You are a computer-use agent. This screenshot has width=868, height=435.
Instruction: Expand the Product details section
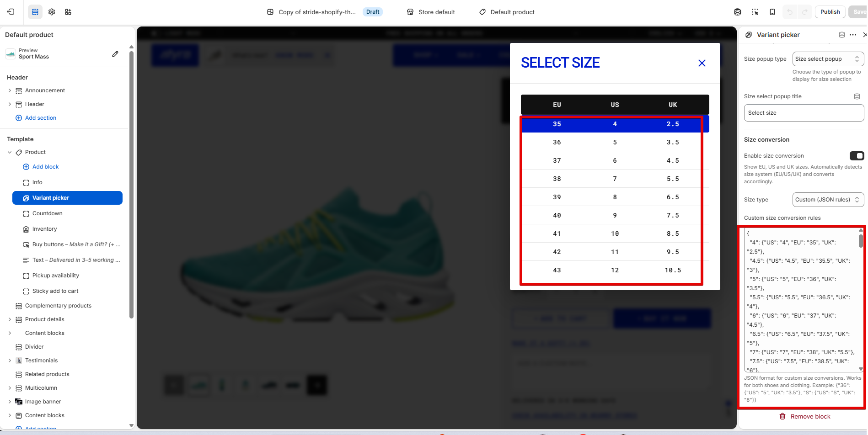10,319
